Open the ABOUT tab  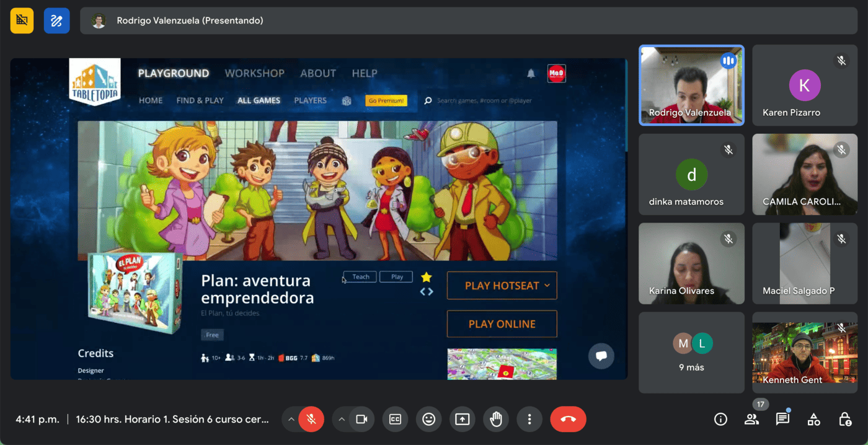point(318,73)
